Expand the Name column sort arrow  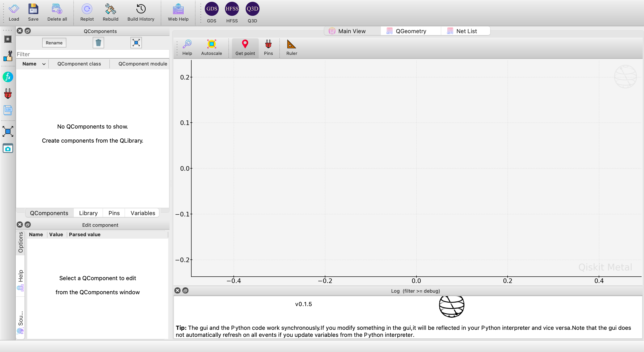44,64
